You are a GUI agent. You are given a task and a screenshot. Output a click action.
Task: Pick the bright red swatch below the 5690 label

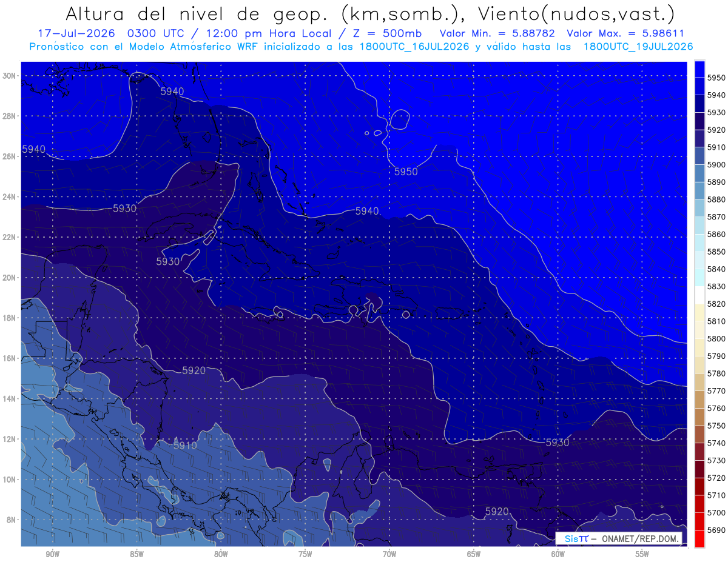pos(699,538)
